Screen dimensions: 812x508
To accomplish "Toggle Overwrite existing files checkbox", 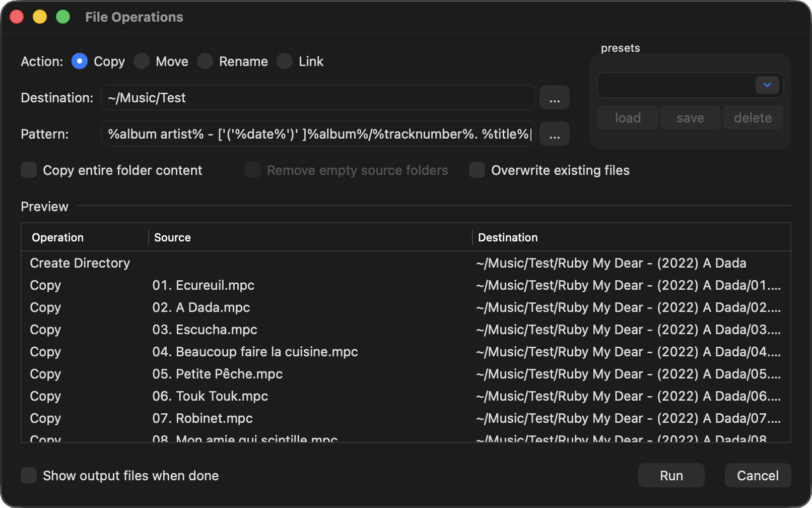I will (477, 170).
